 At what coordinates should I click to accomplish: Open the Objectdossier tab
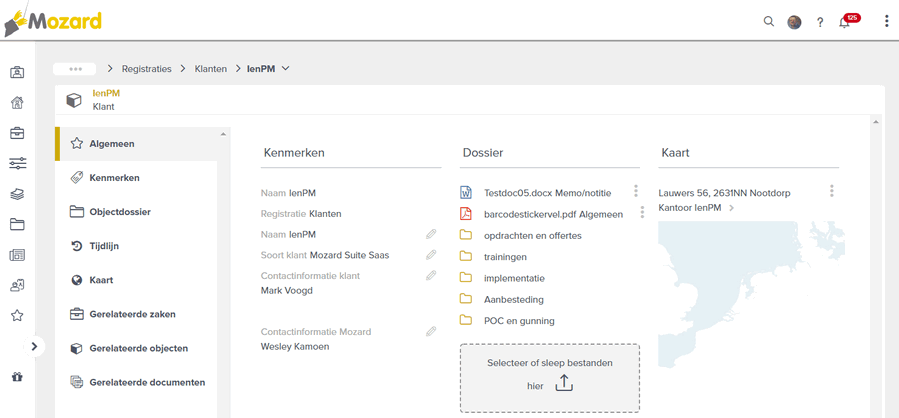[x=136, y=212]
